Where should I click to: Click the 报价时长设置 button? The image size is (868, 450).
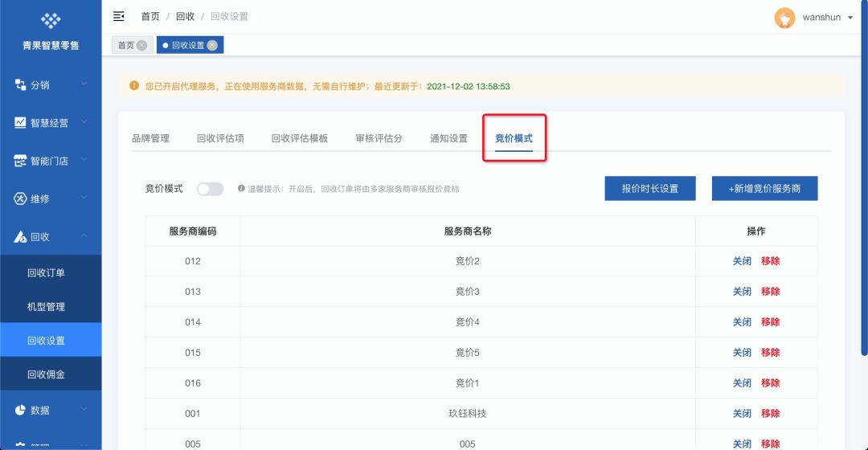(x=650, y=188)
